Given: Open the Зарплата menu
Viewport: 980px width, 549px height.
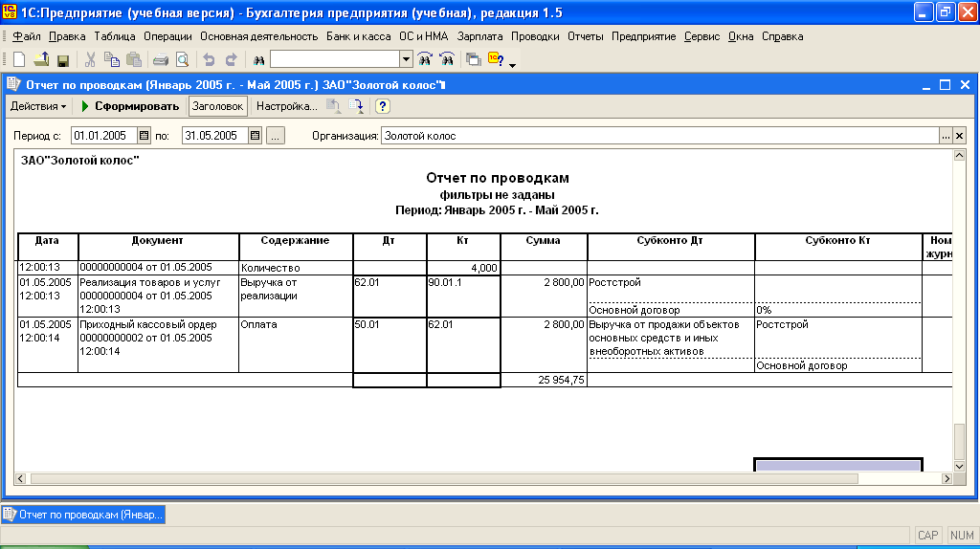Looking at the screenshot, I should coord(480,36).
